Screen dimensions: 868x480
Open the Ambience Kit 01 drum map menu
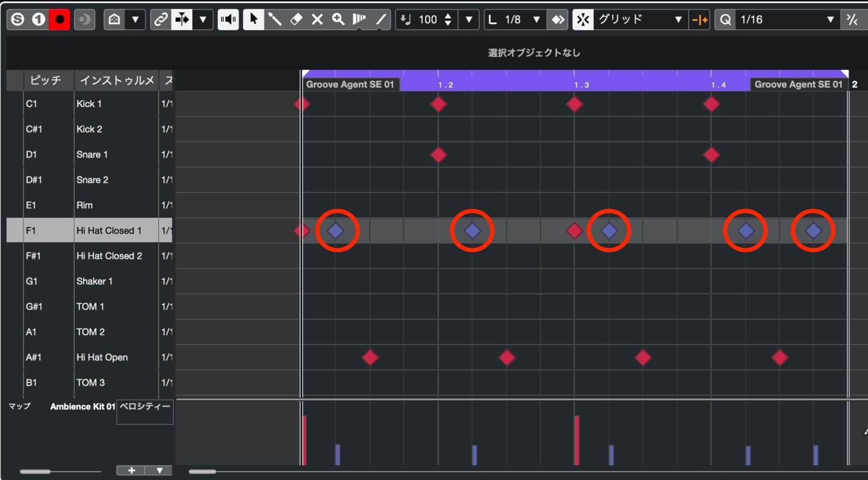click(x=82, y=407)
